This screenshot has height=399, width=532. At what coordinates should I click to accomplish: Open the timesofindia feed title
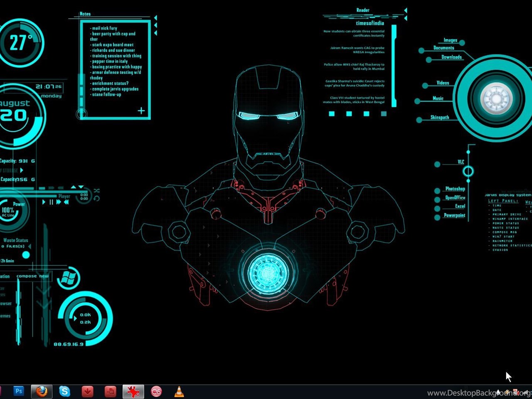370,23
